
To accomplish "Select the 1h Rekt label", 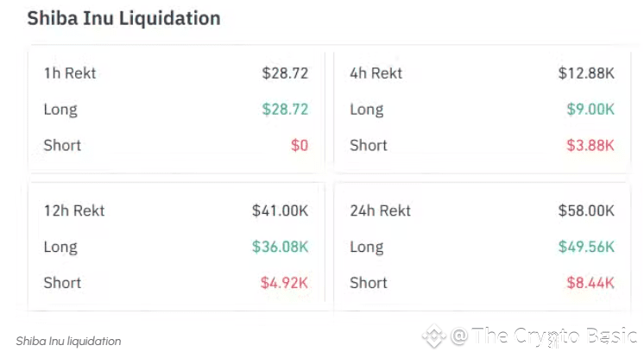I will 70,73.
